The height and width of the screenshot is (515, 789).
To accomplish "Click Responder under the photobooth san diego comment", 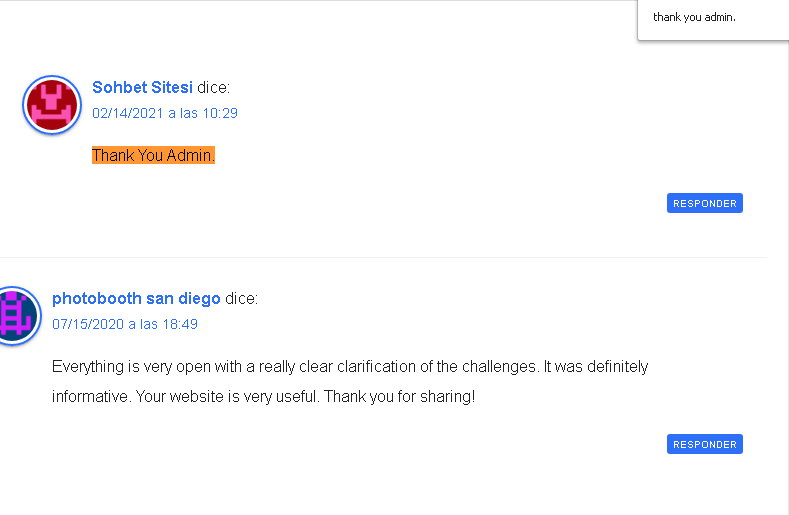I will [704, 445].
